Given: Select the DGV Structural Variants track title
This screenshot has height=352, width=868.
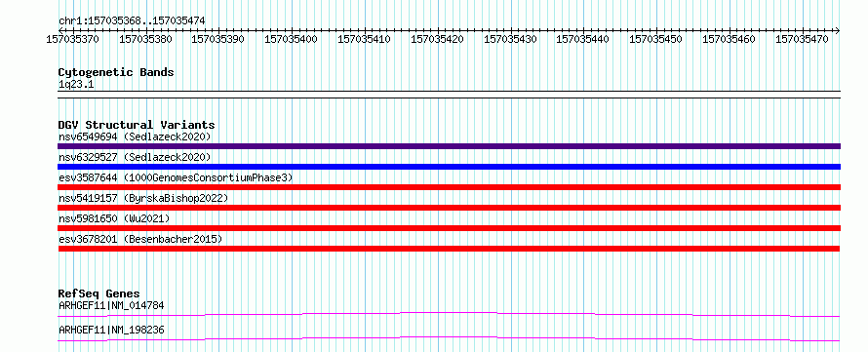Looking at the screenshot, I should 137,125.
